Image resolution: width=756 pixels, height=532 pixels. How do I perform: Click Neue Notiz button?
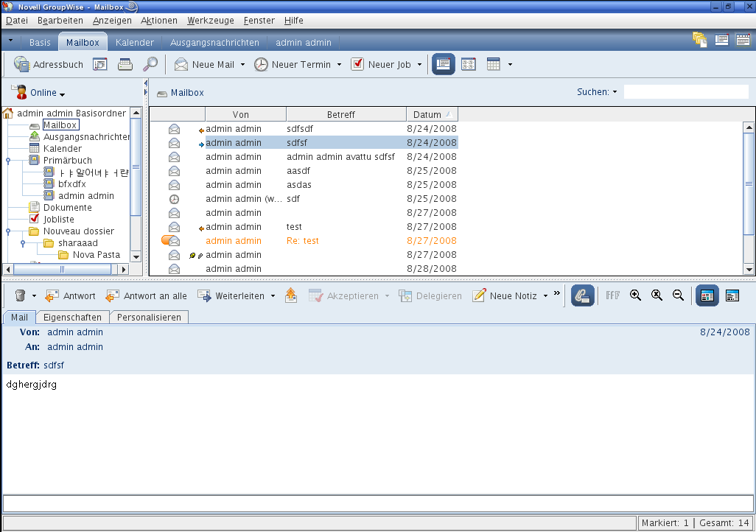coord(505,295)
